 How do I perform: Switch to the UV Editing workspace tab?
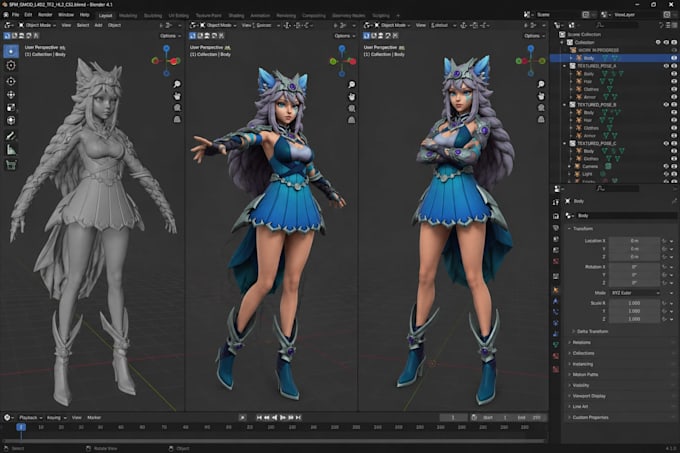tap(179, 15)
